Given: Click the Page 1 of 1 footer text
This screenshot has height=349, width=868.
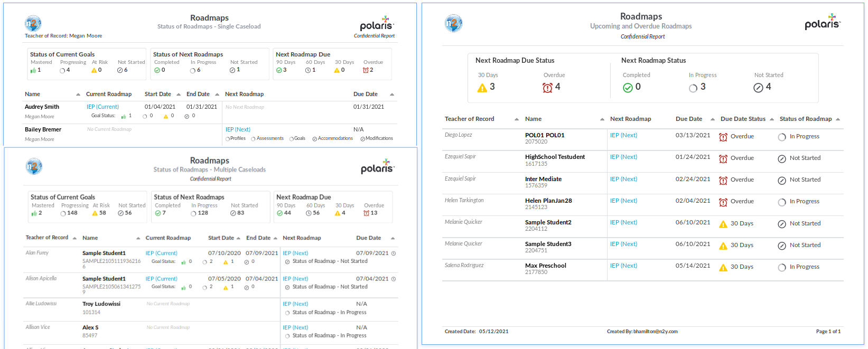Looking at the screenshot, I should tap(828, 332).
